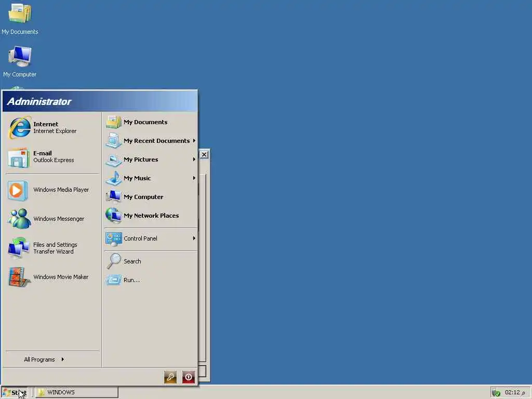Launch Windows Movie Maker
532x399 pixels.
point(54,277)
